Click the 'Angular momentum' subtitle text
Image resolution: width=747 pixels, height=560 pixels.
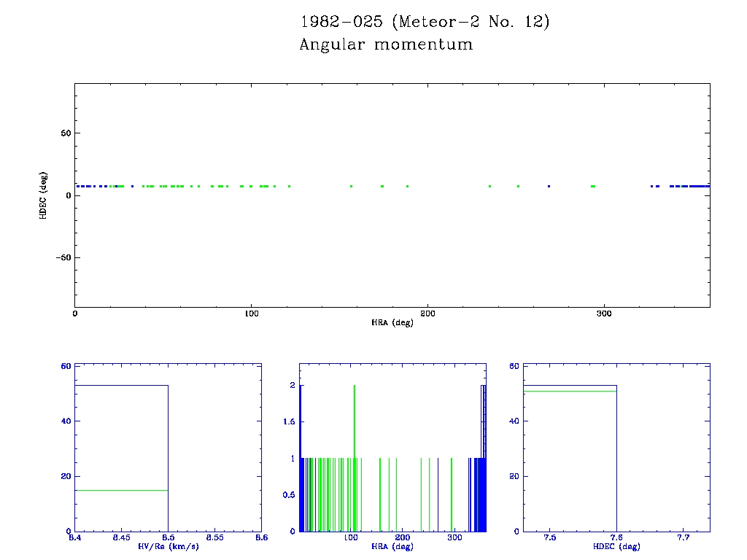[x=386, y=44]
